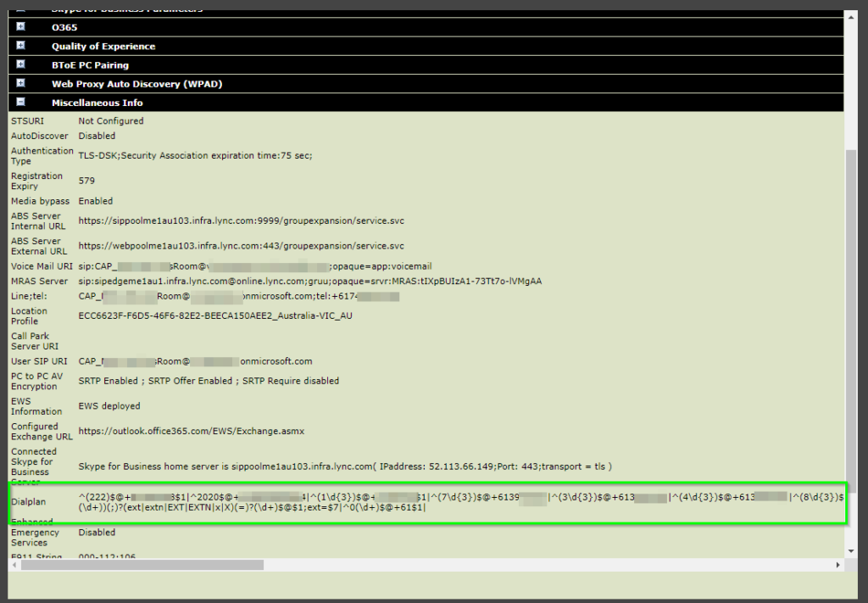Click the Skype for Business home server text
This screenshot has width=868, height=603.
point(345,466)
